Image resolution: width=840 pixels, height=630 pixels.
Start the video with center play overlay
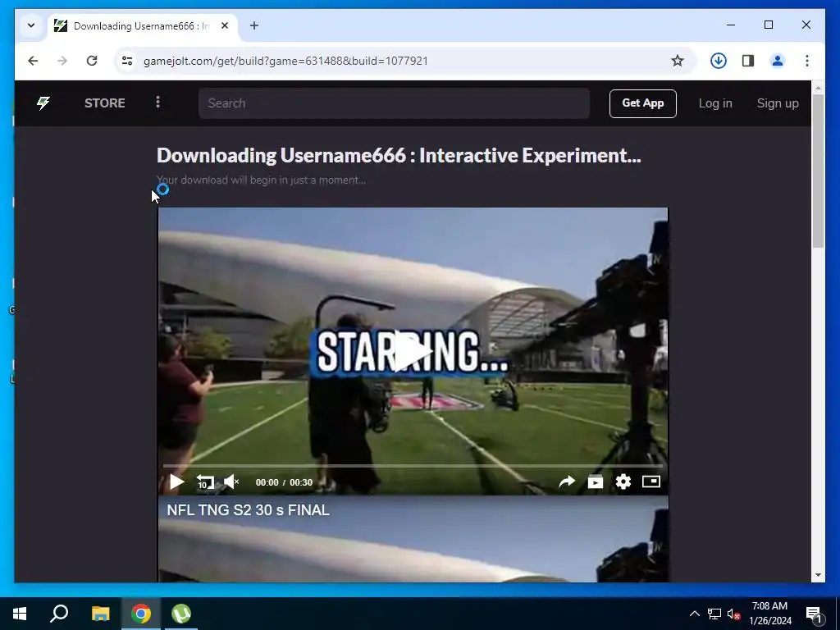coord(412,351)
